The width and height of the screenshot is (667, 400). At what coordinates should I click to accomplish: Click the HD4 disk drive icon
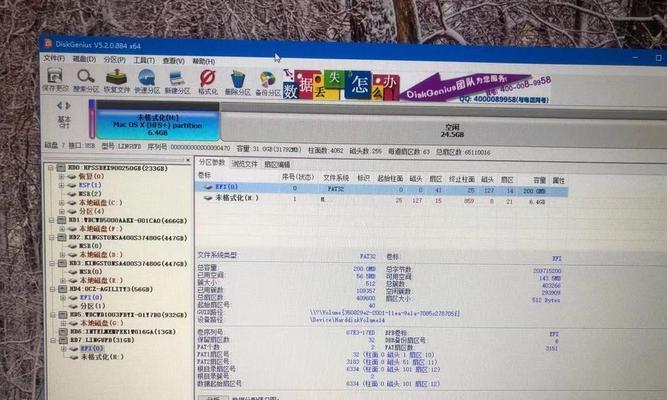point(63,289)
